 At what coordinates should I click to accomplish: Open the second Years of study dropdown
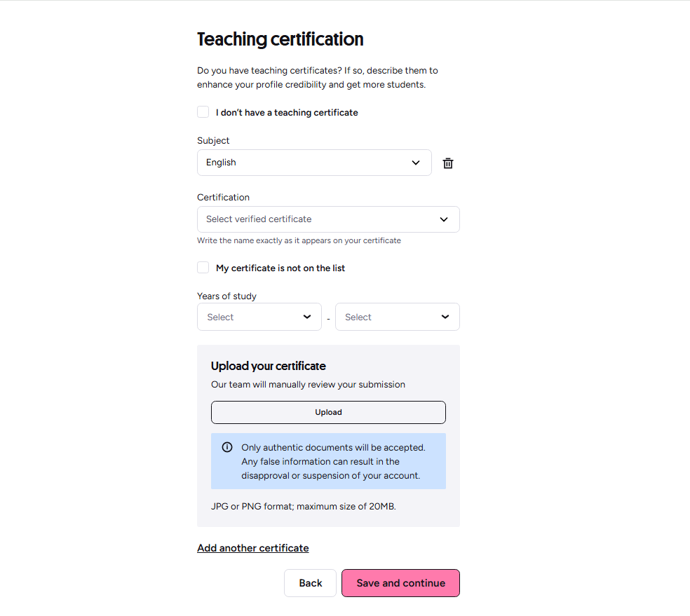point(398,317)
